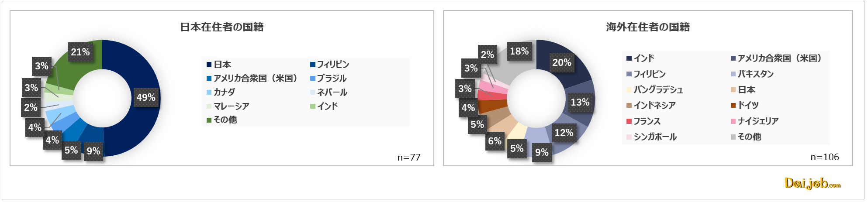This screenshot has height=202, width=868.
Task: Click the Daijob.com logo
Action: pos(812,184)
